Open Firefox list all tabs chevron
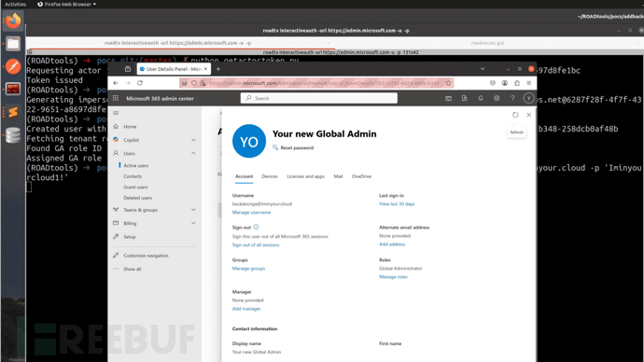This screenshot has height=362, width=644. (483, 69)
